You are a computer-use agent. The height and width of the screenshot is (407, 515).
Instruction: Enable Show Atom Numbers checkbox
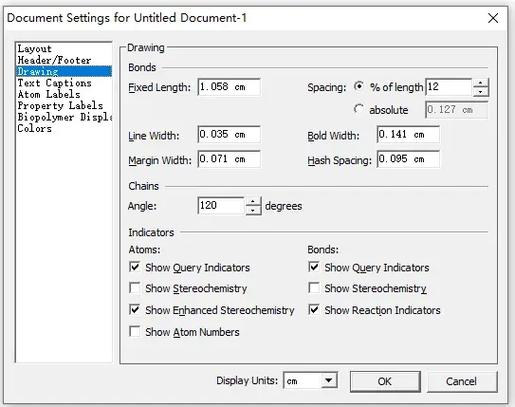135,332
